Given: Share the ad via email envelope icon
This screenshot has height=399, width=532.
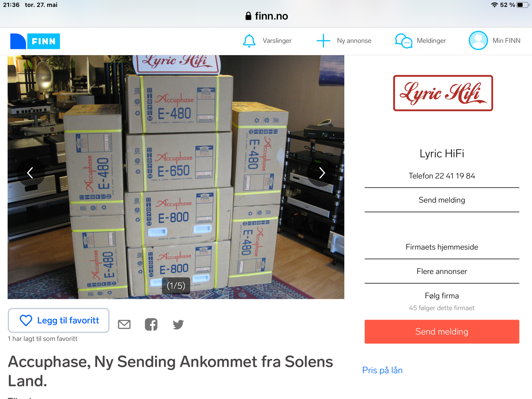Looking at the screenshot, I should 124,324.
